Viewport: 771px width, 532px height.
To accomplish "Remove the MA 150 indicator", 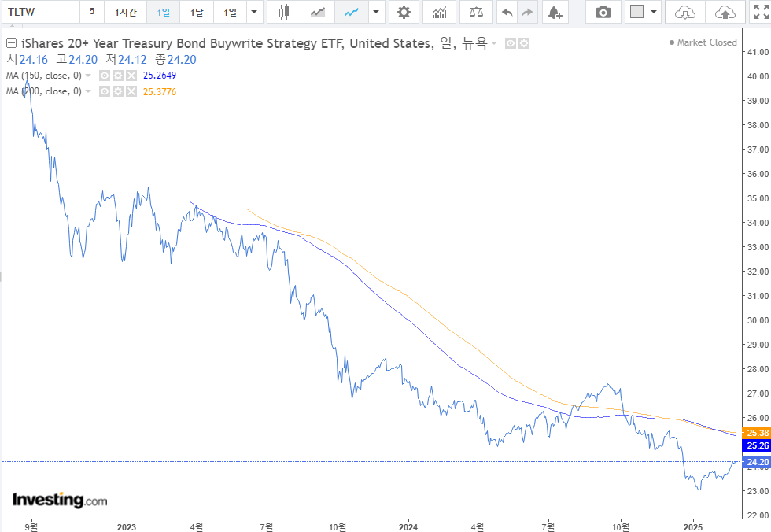I will point(131,76).
